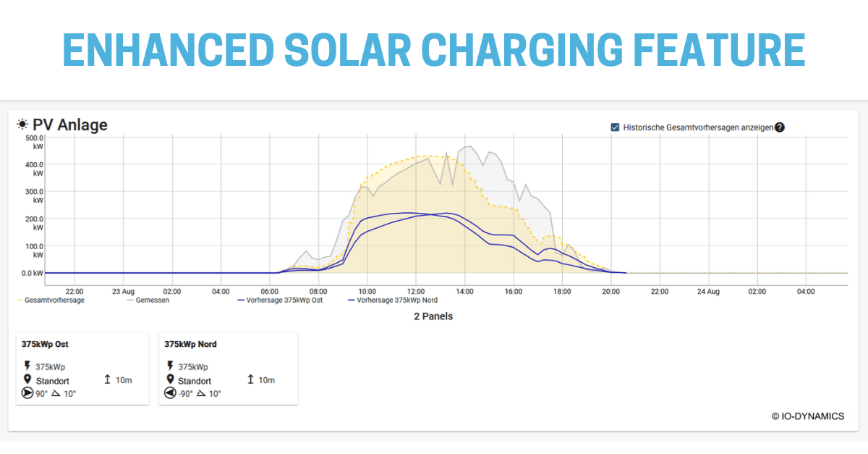The width and height of the screenshot is (868, 454).
Task: Open the help tooltip question mark icon
Action: pos(780,126)
